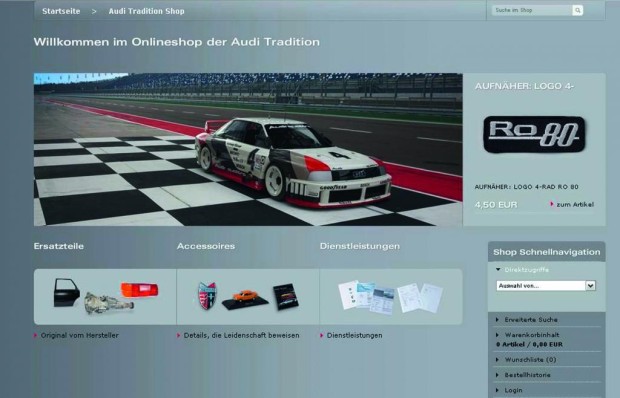Open 'Details, die Leidenschaft beweisen' link
The height and width of the screenshot is (398, 620).
click(x=241, y=335)
